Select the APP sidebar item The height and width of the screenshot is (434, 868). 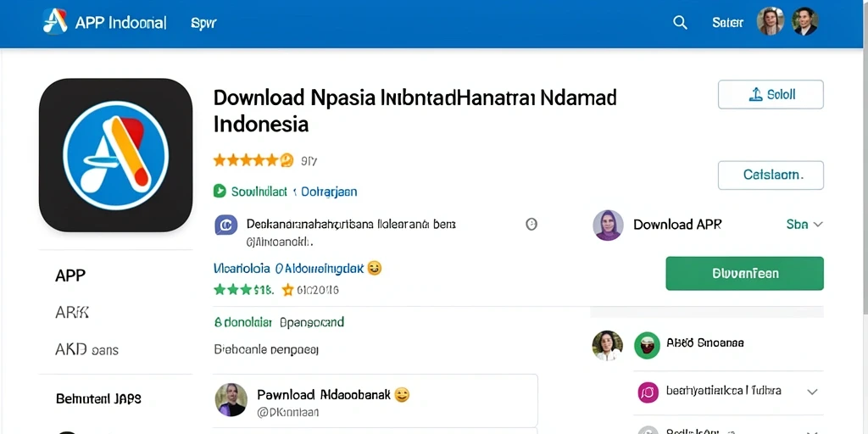(70, 275)
